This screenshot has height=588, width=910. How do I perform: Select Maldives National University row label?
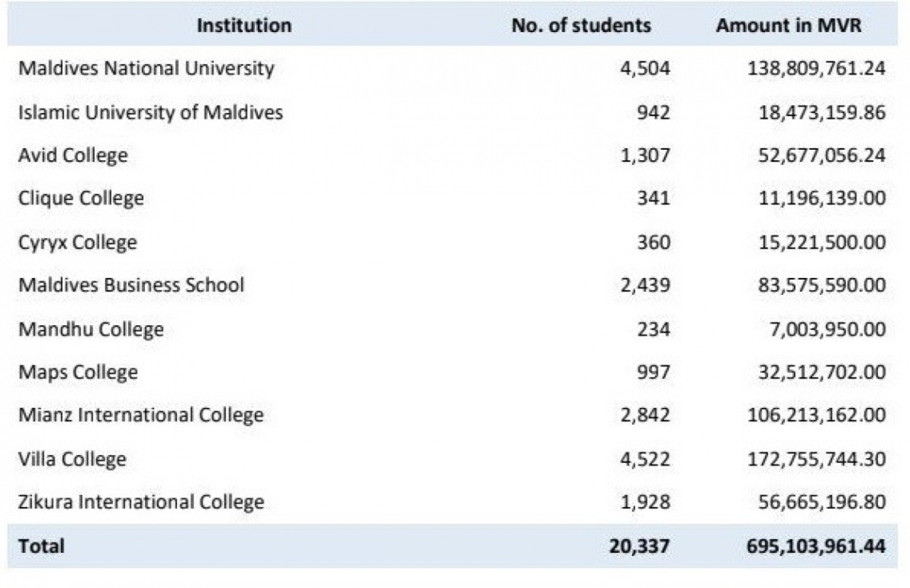pos(146,68)
